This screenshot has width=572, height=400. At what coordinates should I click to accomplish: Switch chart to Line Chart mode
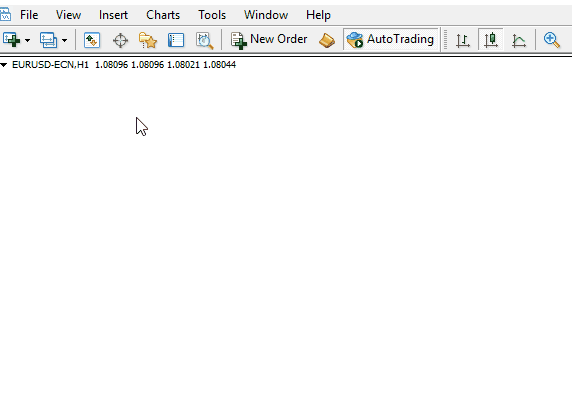[x=519, y=40]
